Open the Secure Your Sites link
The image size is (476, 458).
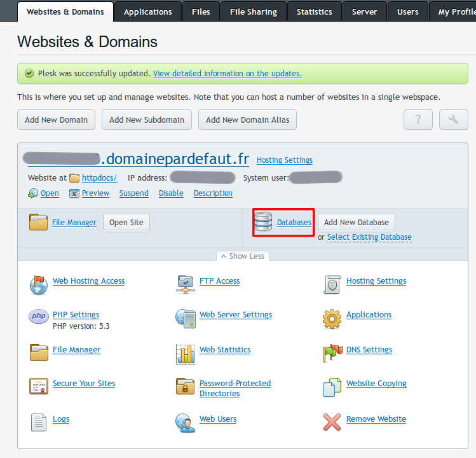click(x=84, y=383)
